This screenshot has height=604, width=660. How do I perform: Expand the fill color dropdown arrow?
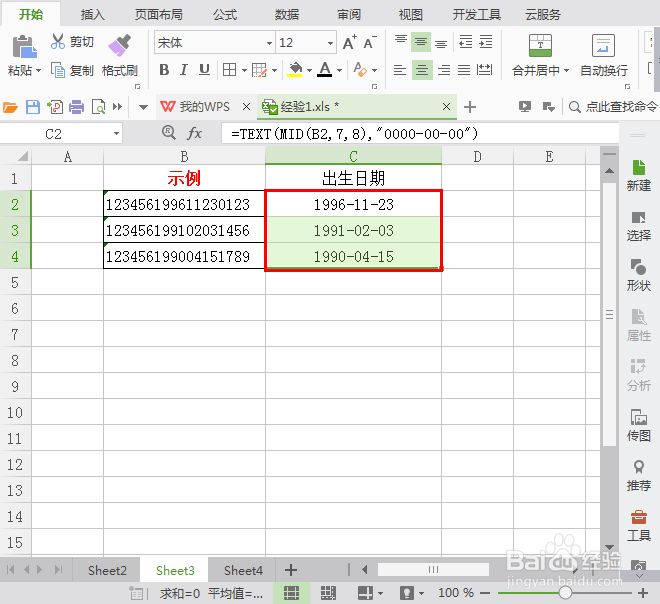(309, 70)
